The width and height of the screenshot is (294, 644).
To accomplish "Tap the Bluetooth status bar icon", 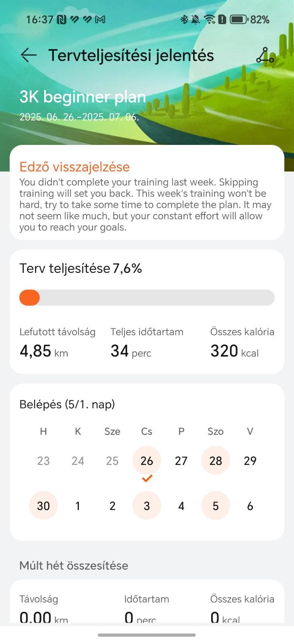I will coord(184,19).
